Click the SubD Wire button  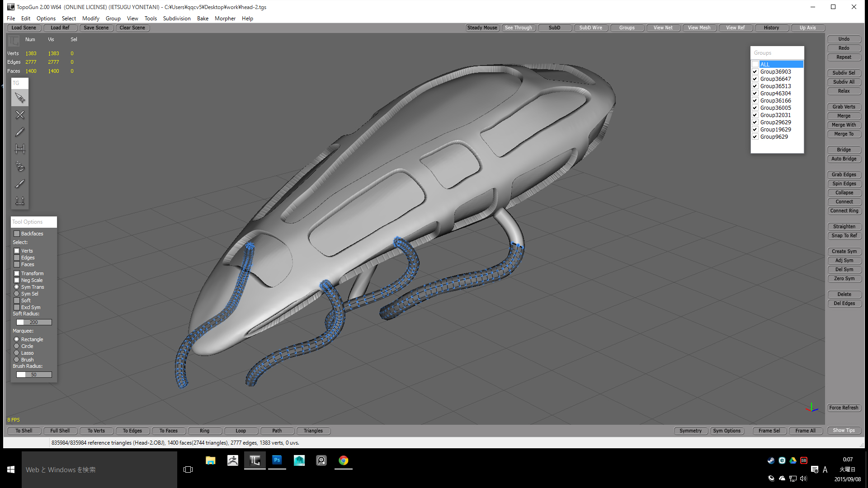591,28
